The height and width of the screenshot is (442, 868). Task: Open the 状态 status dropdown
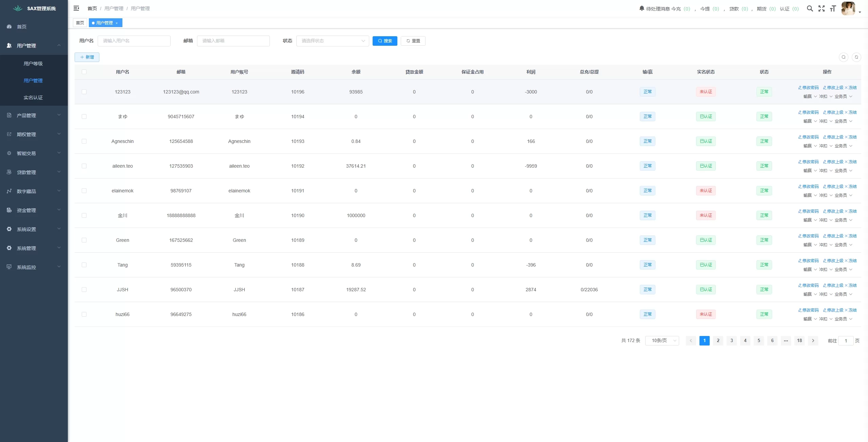tap(332, 41)
